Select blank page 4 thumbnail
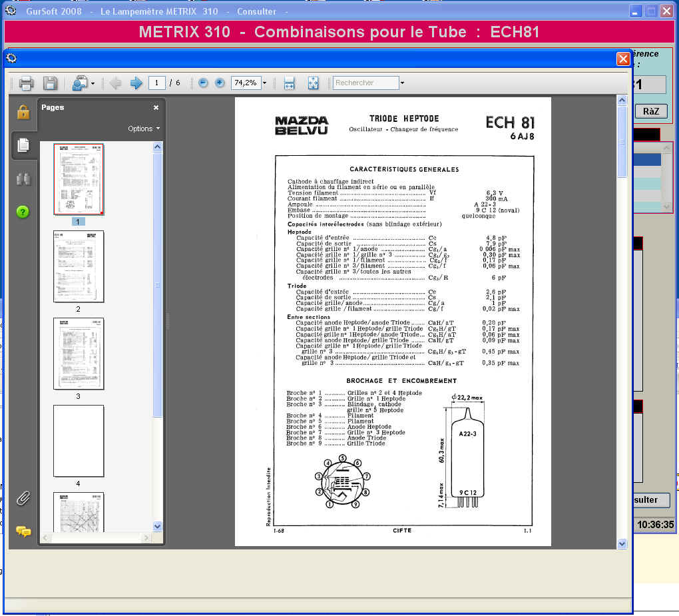This screenshot has height=616, width=679. [x=79, y=441]
